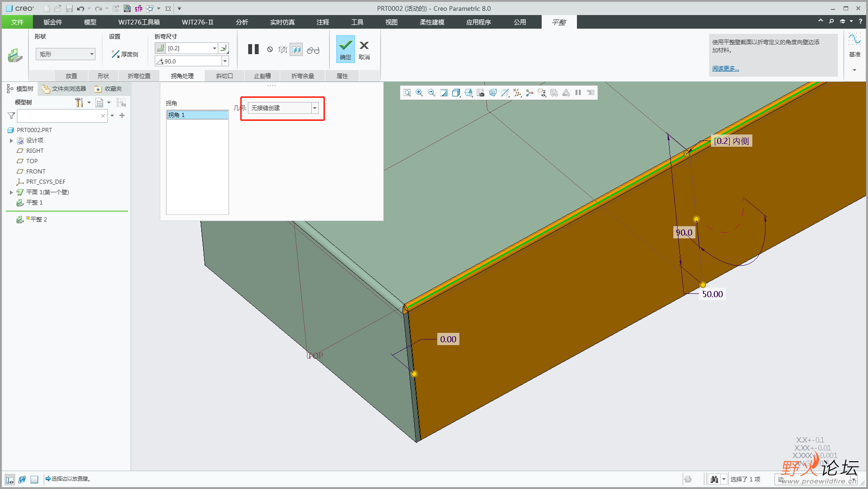The height and width of the screenshot is (489, 868).
Task: Click the Perspective View icon
Action: click(x=493, y=93)
